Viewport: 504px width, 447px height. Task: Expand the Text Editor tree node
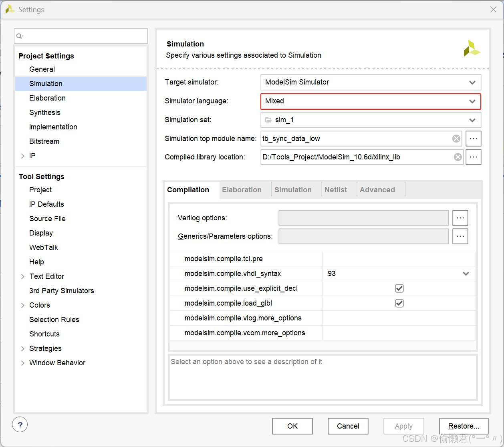click(x=23, y=276)
